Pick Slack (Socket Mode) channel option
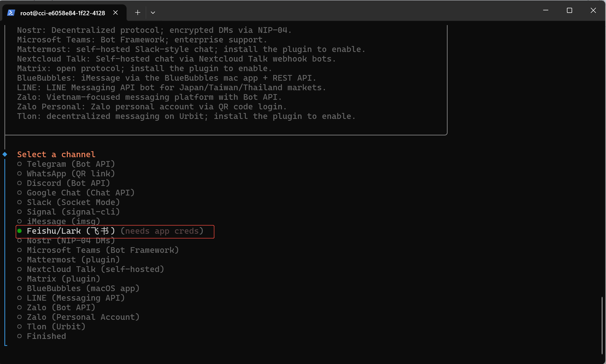Viewport: 606px width, 364px height. point(73,202)
